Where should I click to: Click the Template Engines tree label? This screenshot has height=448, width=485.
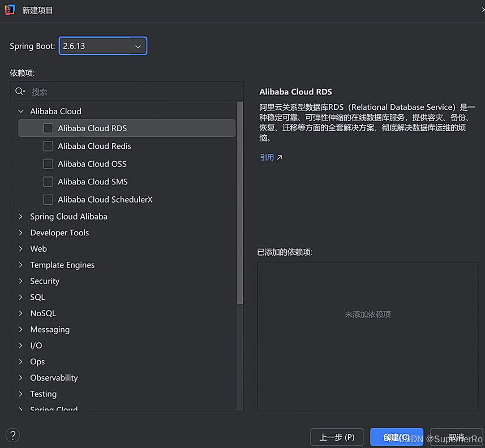tap(62, 265)
